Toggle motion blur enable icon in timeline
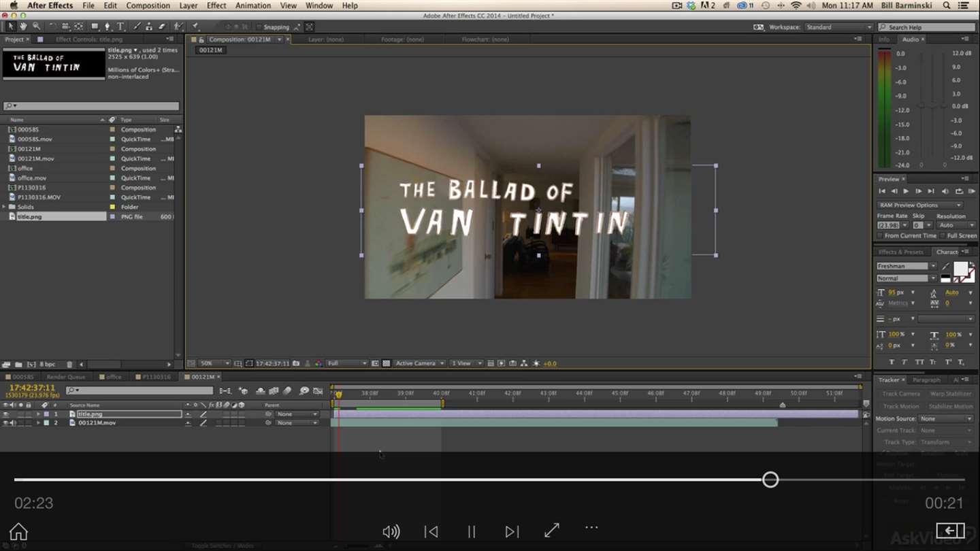This screenshot has width=980, height=551. point(287,391)
